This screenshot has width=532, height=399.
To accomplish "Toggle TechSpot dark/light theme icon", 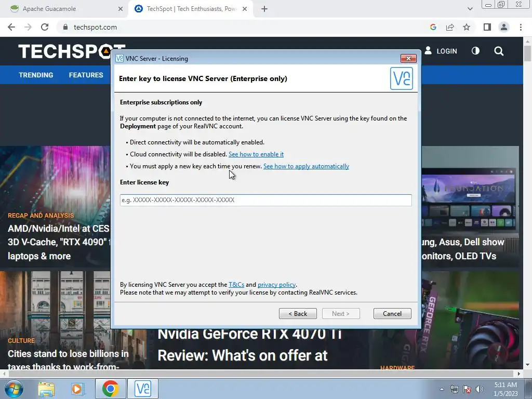I will [x=475, y=51].
